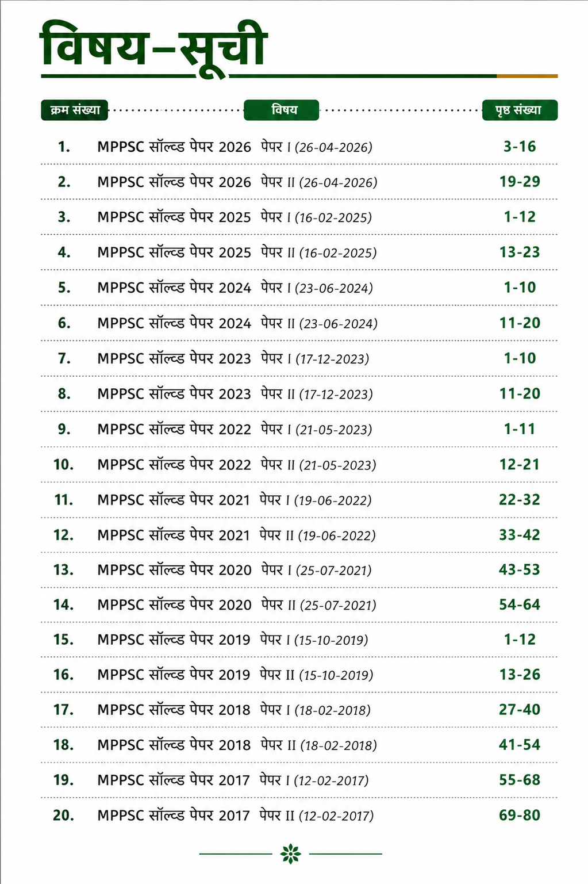Click page range 22-32
The height and width of the screenshot is (884, 588).
coord(520,499)
